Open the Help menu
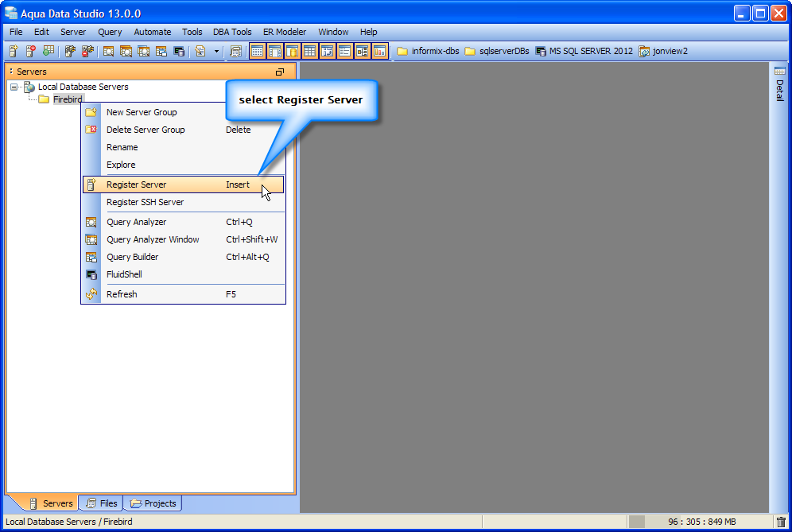 pos(368,32)
